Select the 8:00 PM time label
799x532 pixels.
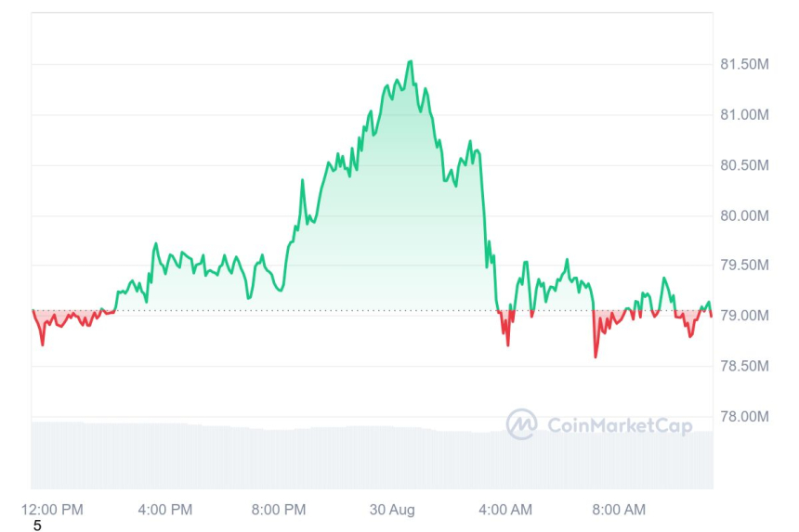(279, 509)
